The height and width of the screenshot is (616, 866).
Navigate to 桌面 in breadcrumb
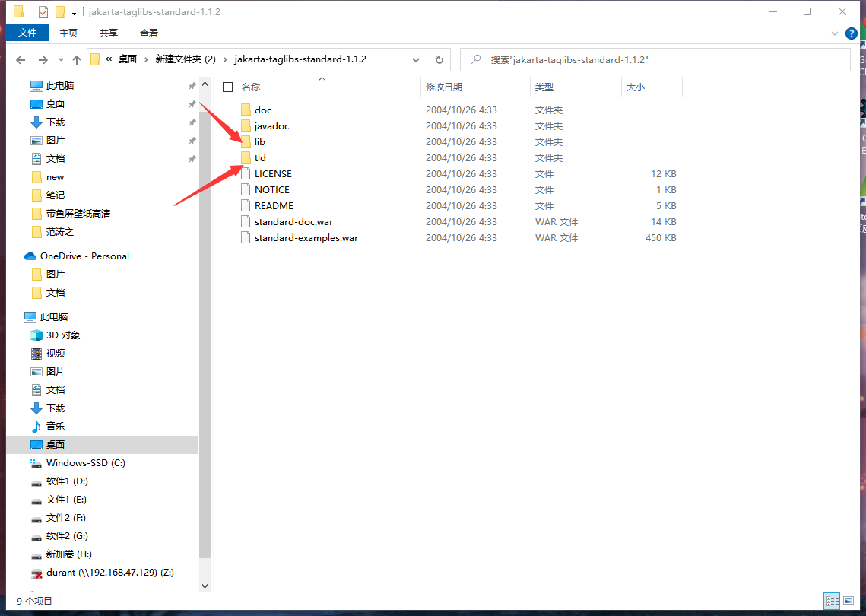coord(128,59)
